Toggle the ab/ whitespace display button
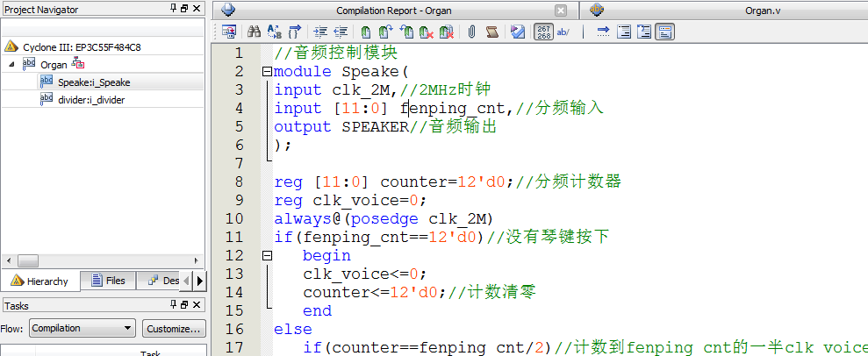Screen dimensions: 868x356 pyautogui.click(x=563, y=32)
